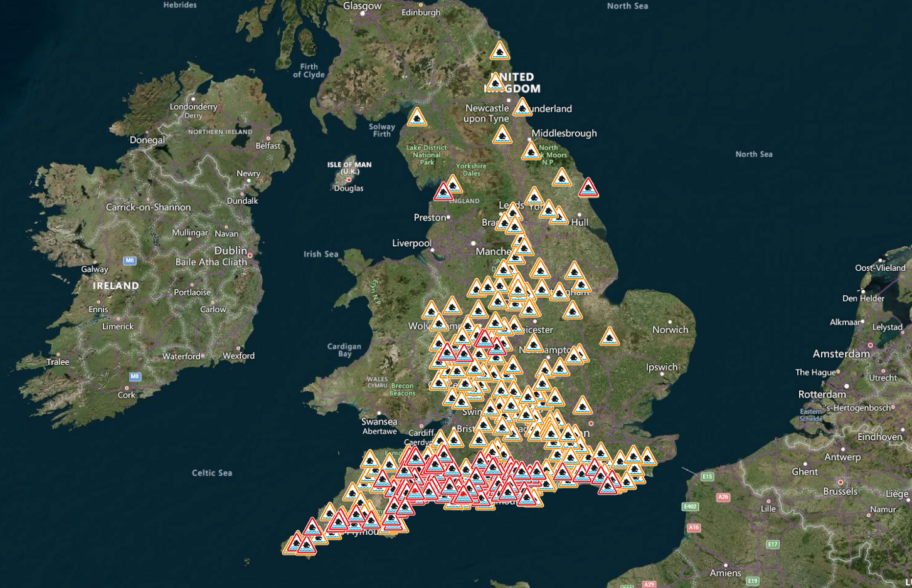Select the easternmost flood alert icon in Kent
The width and height of the screenshot is (912, 588).
pos(647,457)
